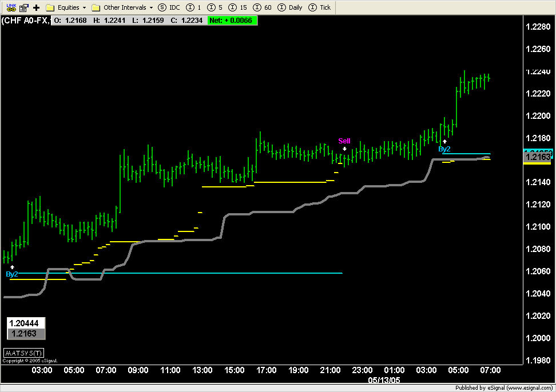Image resolution: width=556 pixels, height=392 pixels.
Task: Select the IDC symbol button
Action: click(x=169, y=7)
